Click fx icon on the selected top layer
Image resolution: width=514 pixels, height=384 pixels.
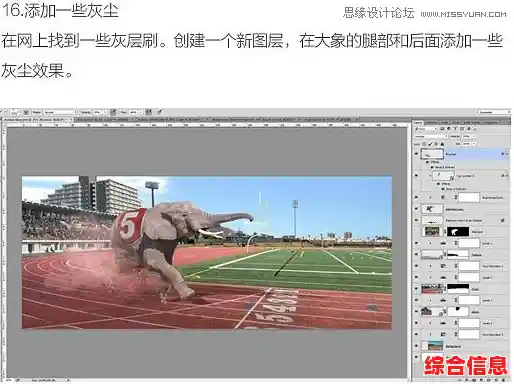click(x=503, y=154)
